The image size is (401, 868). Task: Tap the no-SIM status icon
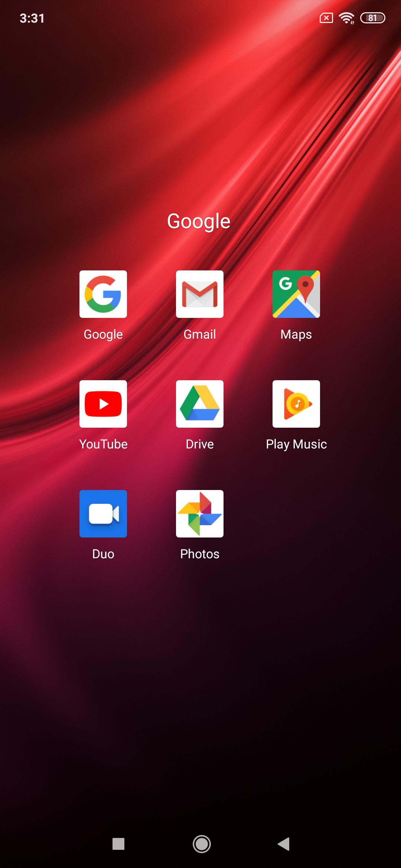[326, 18]
